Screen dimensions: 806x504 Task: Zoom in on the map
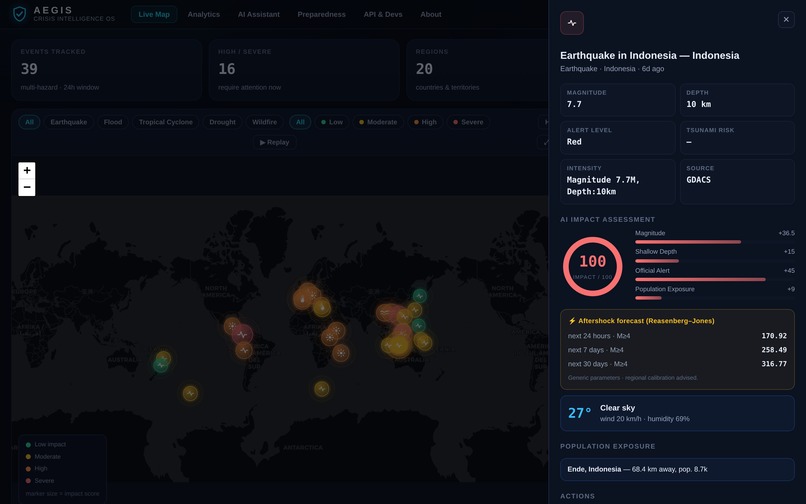27,170
